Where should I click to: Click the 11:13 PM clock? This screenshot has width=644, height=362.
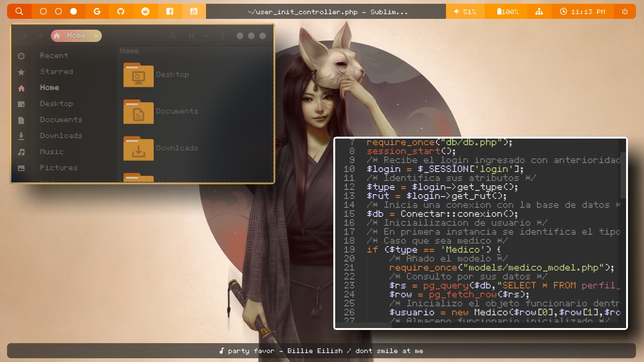point(583,11)
